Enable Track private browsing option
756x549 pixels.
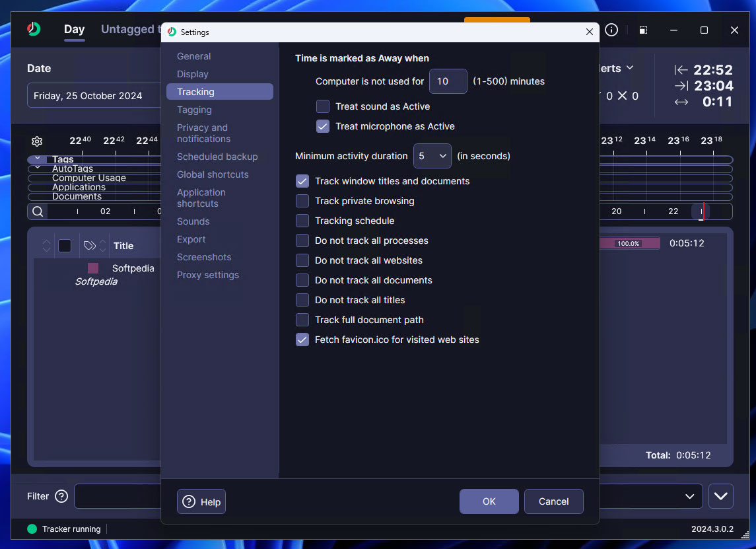[x=302, y=201]
